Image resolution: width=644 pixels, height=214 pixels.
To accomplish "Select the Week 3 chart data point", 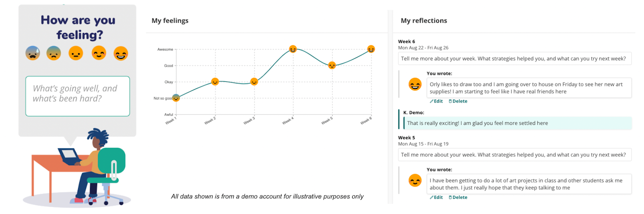I will tap(254, 82).
